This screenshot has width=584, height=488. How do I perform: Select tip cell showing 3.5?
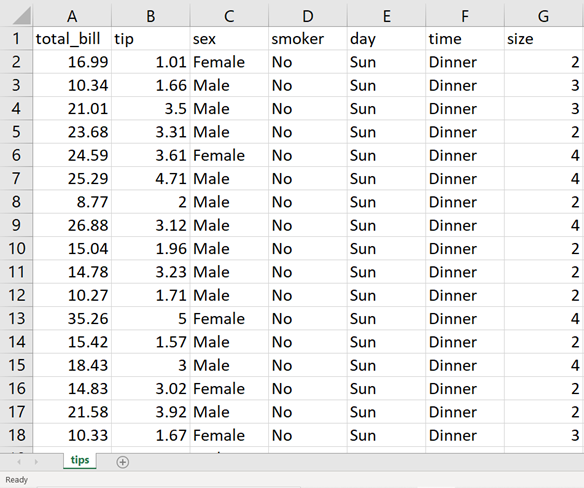point(150,109)
